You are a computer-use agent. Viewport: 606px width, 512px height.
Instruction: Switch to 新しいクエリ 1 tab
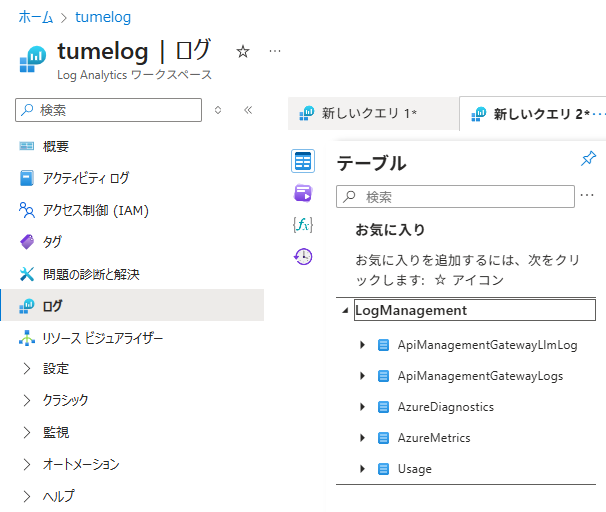click(373, 114)
